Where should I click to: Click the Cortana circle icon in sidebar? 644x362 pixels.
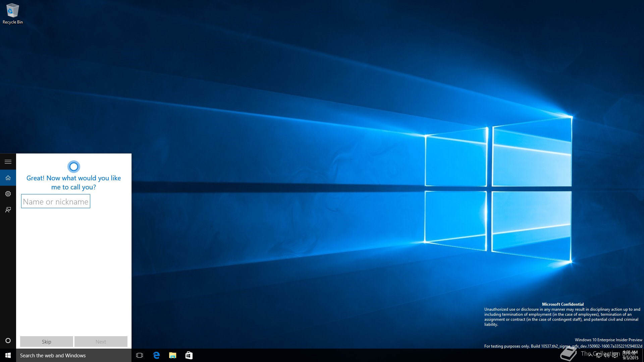coord(8,341)
